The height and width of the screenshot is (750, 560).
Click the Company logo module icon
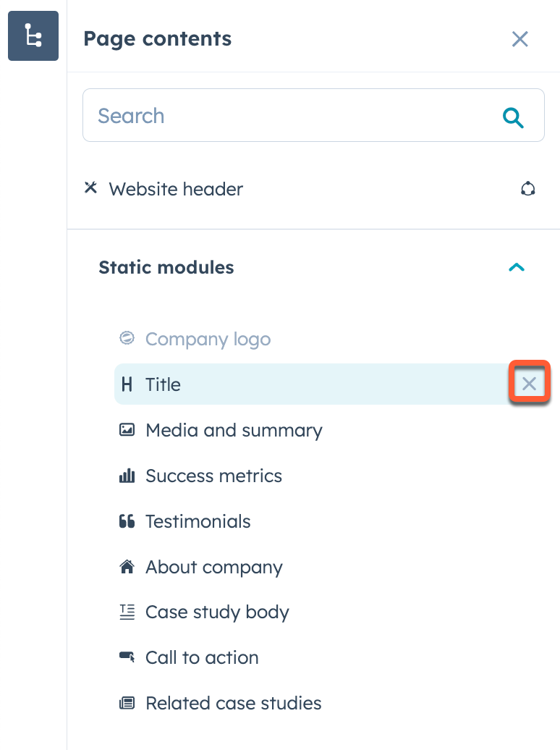127,339
